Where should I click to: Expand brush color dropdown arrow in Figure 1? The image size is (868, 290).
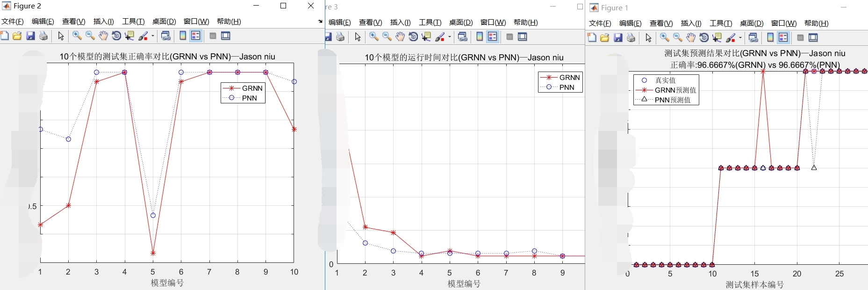(x=740, y=38)
